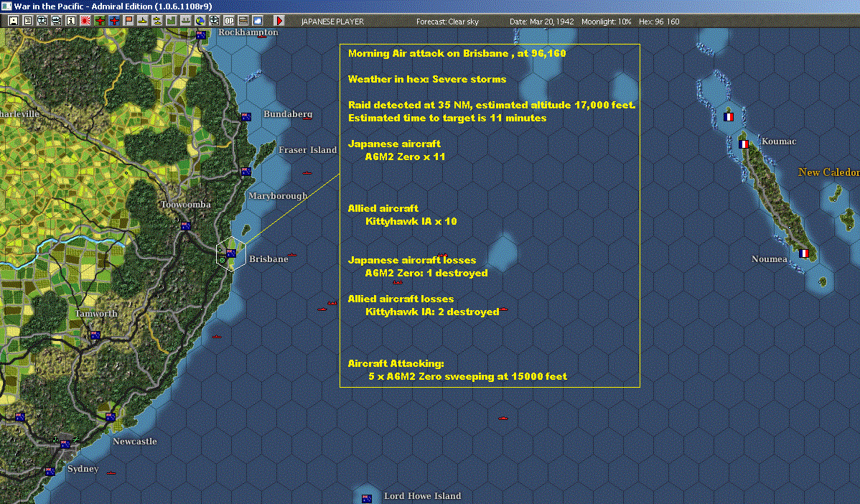Screen dimensions: 860x504
Task: Click the 'Estimated time to target' line
Action: tap(447, 118)
